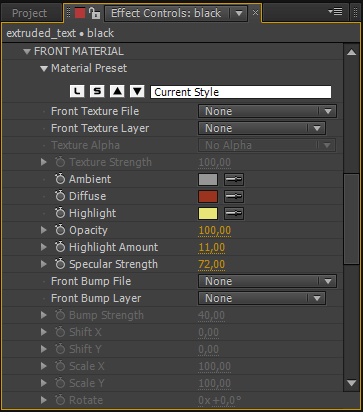Open Front Texture Layer dropdown
This screenshot has width=363, height=412.
click(262, 128)
